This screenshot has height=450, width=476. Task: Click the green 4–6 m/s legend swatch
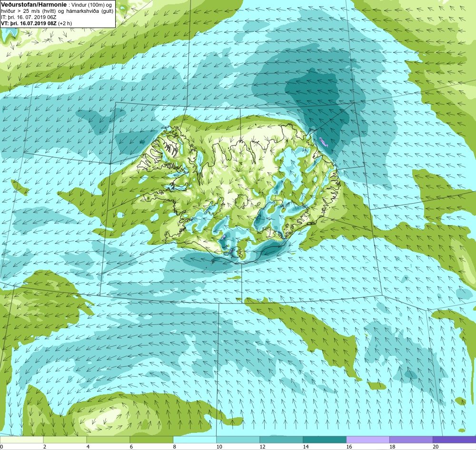(108, 440)
